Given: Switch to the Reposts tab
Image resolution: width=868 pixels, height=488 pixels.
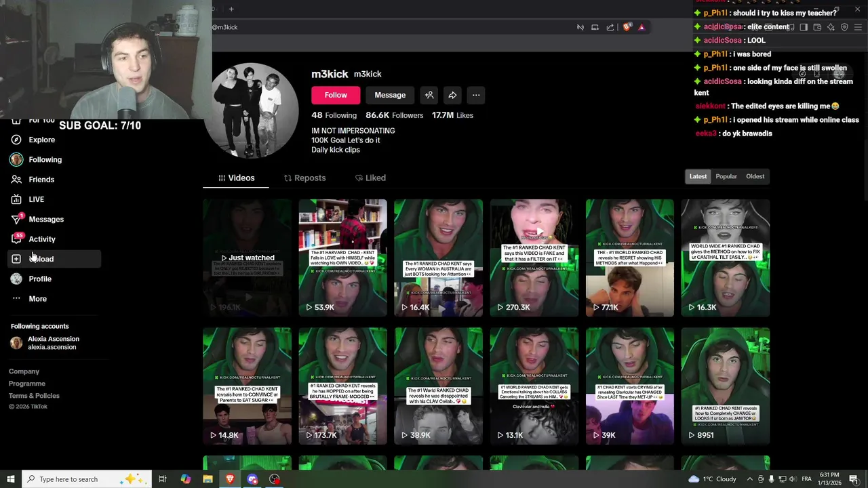Looking at the screenshot, I should (x=304, y=178).
